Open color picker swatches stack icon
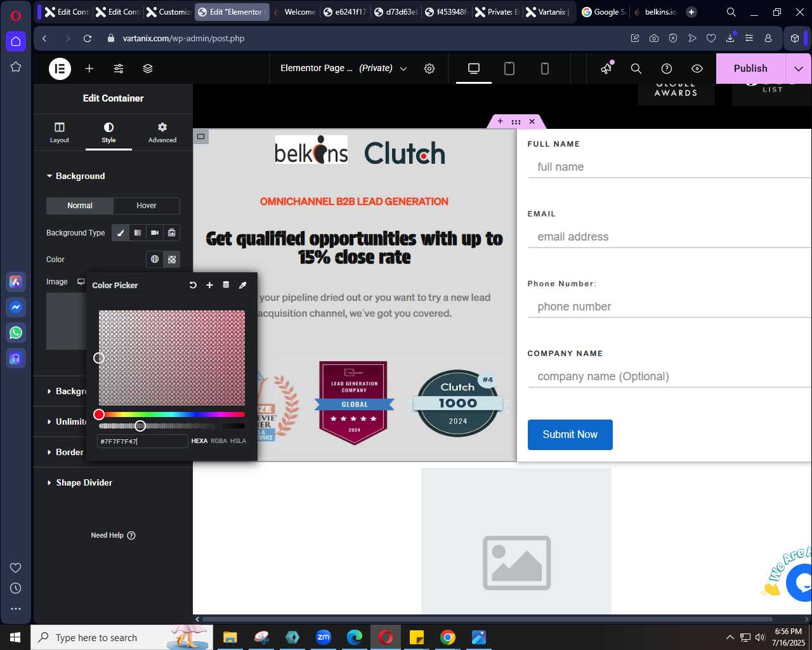812x650 pixels. (x=226, y=285)
